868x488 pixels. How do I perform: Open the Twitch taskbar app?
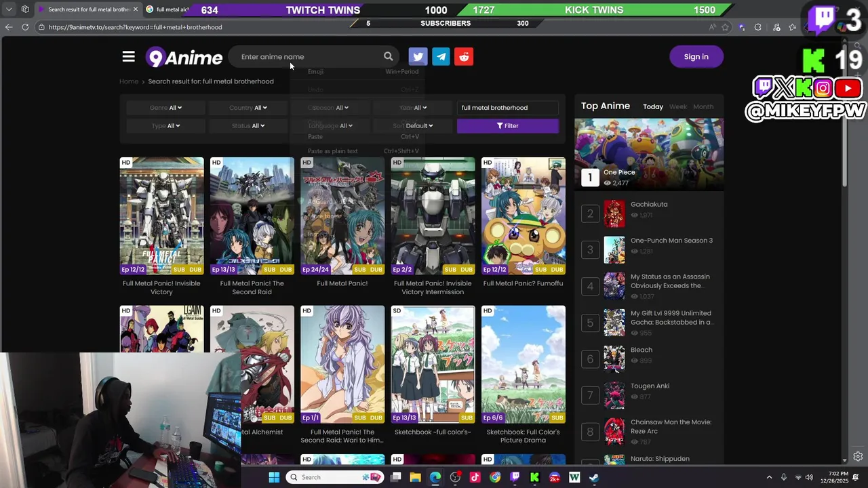click(x=515, y=477)
